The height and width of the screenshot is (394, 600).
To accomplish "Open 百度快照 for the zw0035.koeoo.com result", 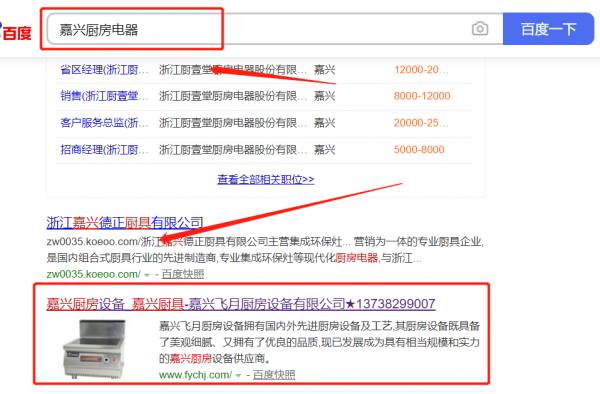I will click(x=183, y=274).
